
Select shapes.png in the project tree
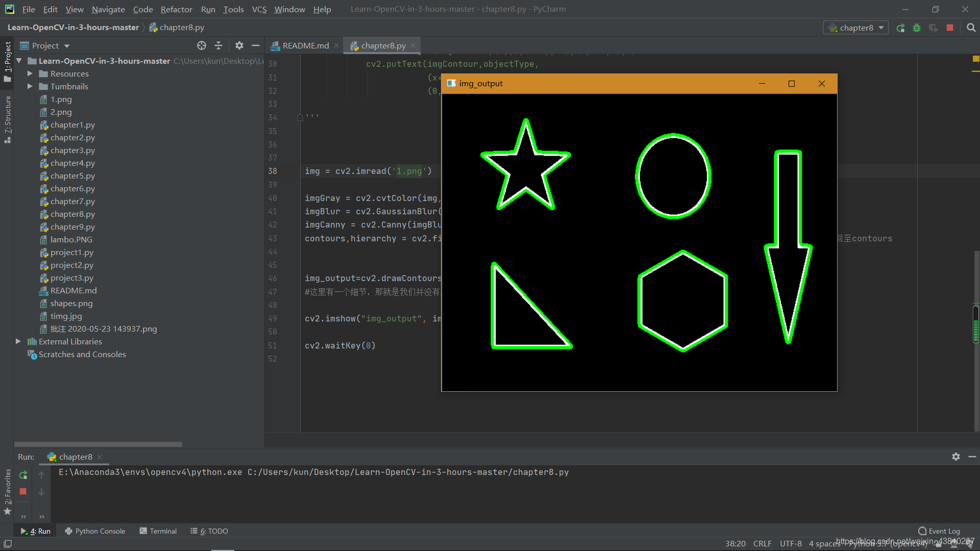tap(71, 303)
